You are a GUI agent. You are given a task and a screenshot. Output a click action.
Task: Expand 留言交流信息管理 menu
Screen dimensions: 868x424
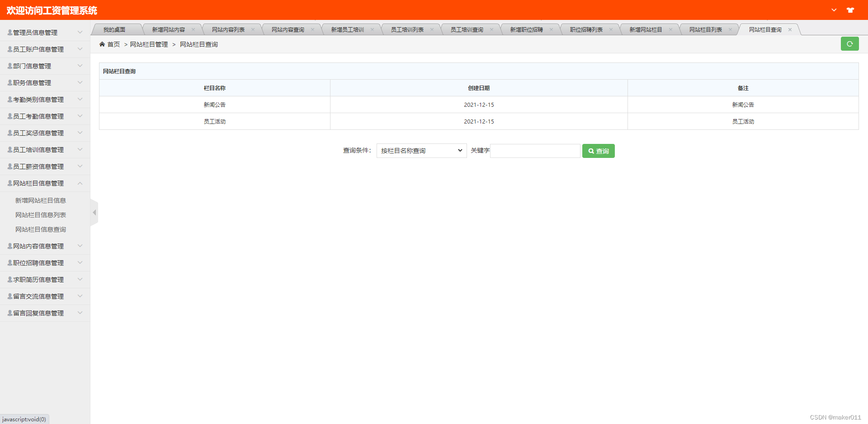45,296
